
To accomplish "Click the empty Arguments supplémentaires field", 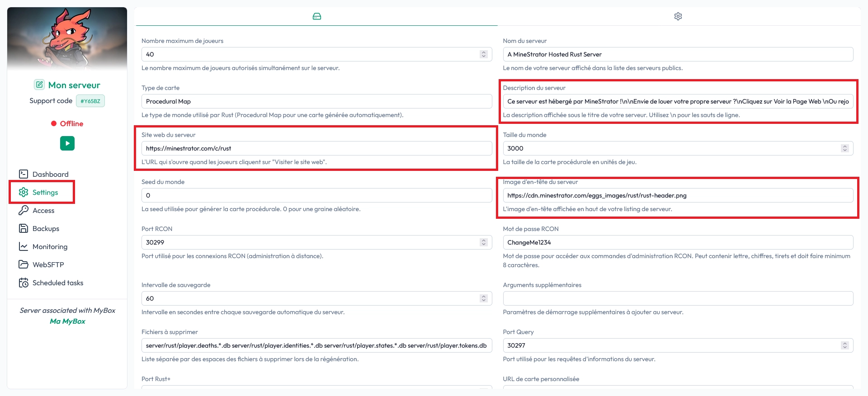I will tap(678, 298).
